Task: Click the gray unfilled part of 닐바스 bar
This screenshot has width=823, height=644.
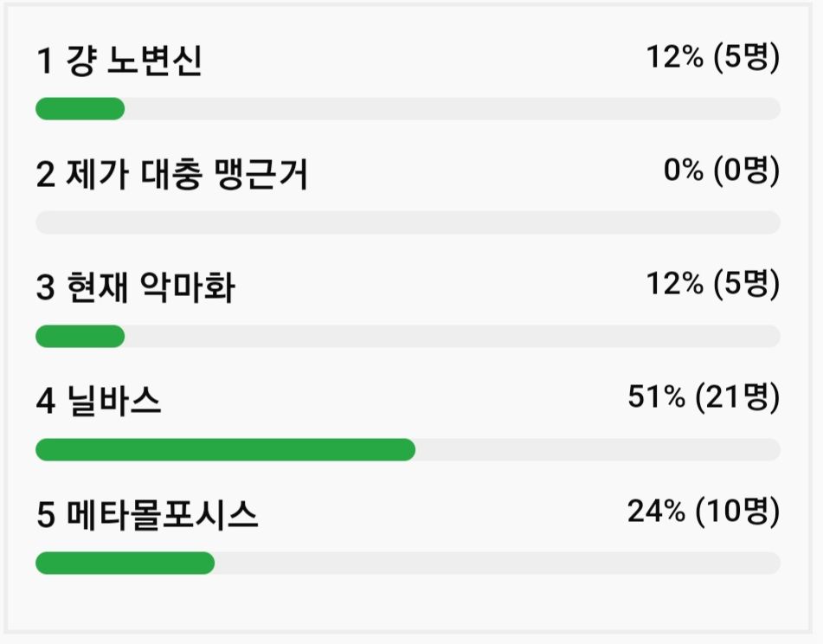Action: pos(597,450)
